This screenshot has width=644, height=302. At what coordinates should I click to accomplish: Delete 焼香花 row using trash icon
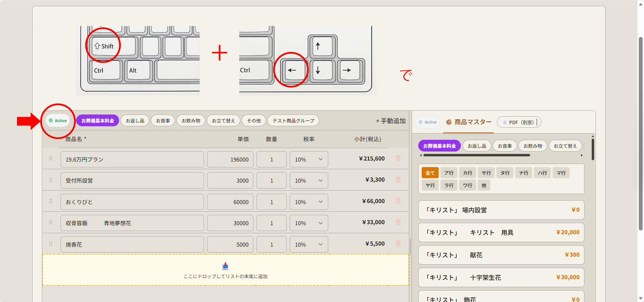[x=398, y=243]
